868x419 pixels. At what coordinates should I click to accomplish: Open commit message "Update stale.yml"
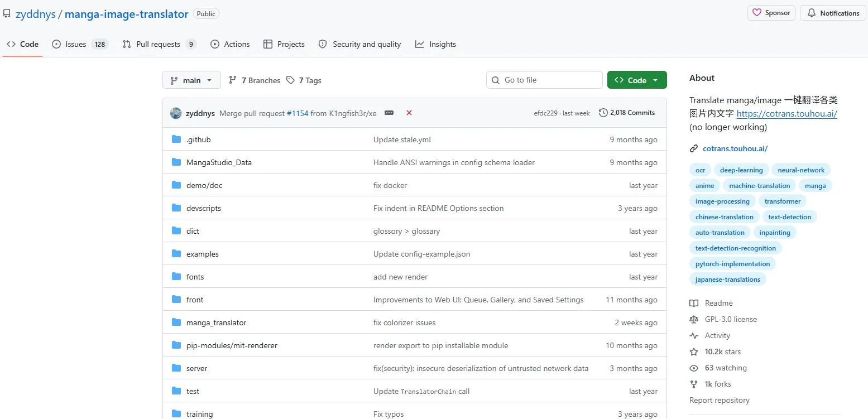point(402,139)
